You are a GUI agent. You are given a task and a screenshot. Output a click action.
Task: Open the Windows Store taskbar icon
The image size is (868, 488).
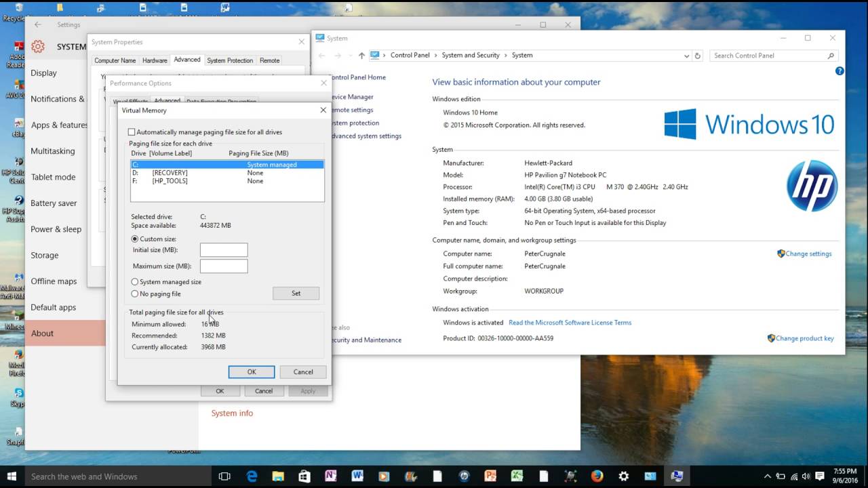tap(304, 476)
